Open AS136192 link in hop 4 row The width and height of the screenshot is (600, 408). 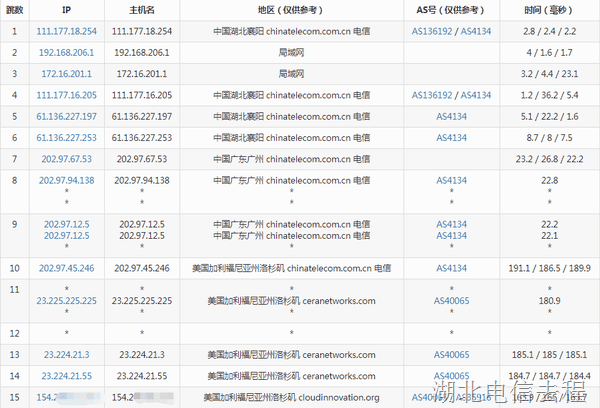432,95
